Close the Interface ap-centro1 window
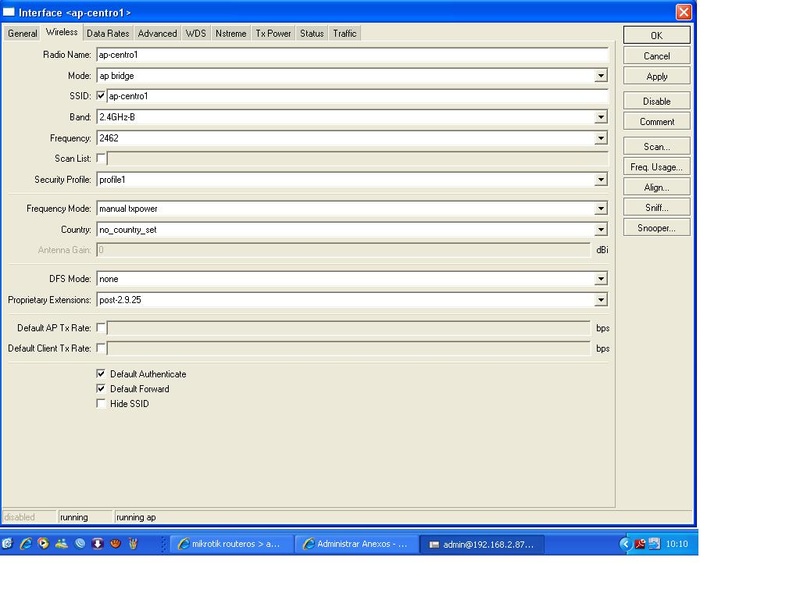 (x=684, y=12)
